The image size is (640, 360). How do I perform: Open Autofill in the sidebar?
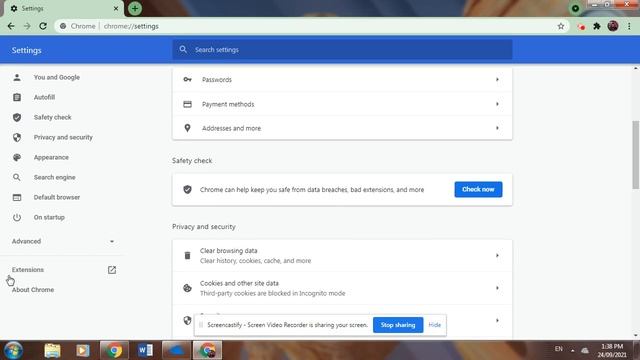(44, 97)
